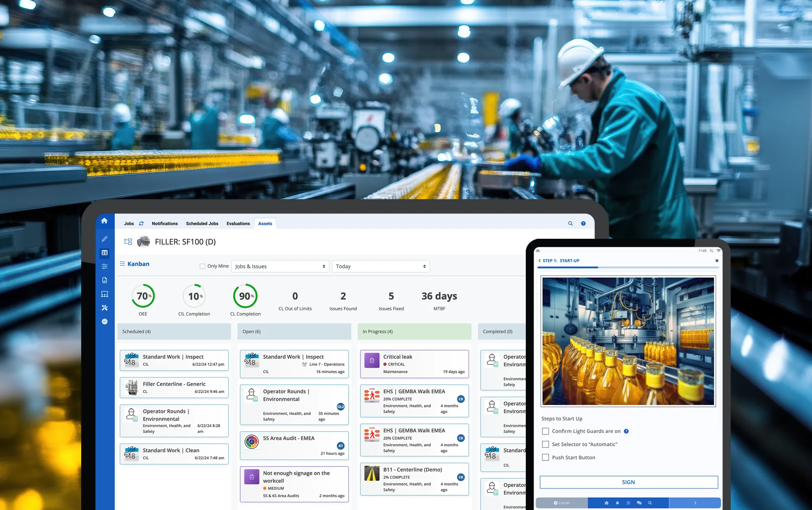This screenshot has width=812, height=510.
Task: Click the bottling line photo on the tablet
Action: click(x=628, y=341)
